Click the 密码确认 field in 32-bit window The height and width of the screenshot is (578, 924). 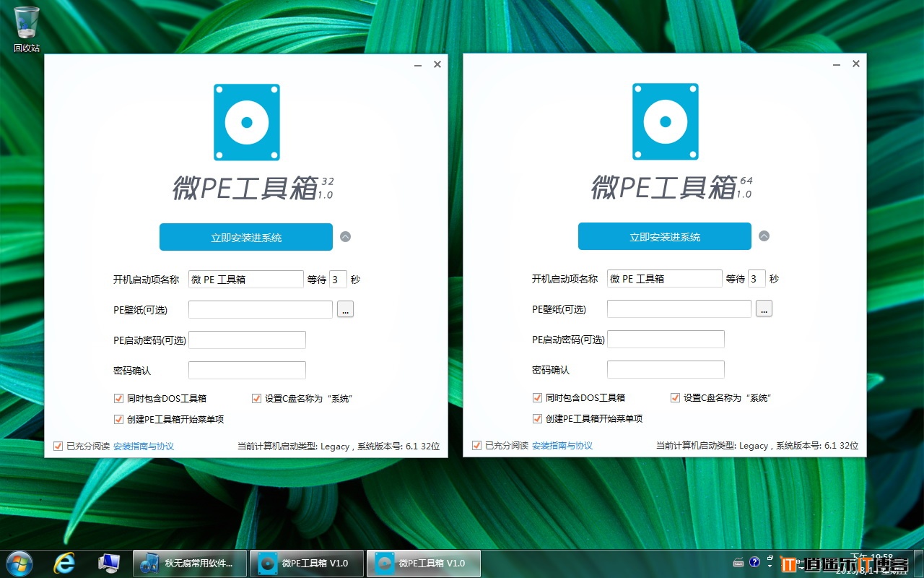click(x=247, y=371)
